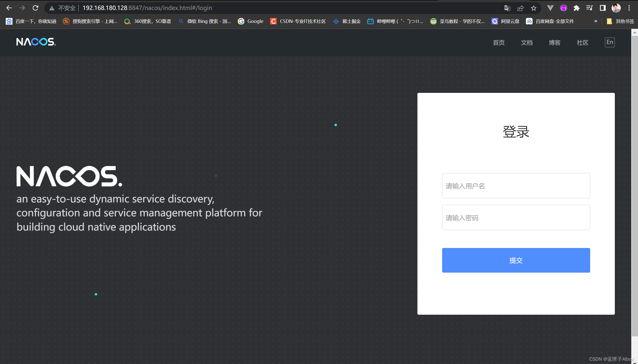Click the not-secure warning icon
Screen dimensions: 638x364
(x=52, y=8)
